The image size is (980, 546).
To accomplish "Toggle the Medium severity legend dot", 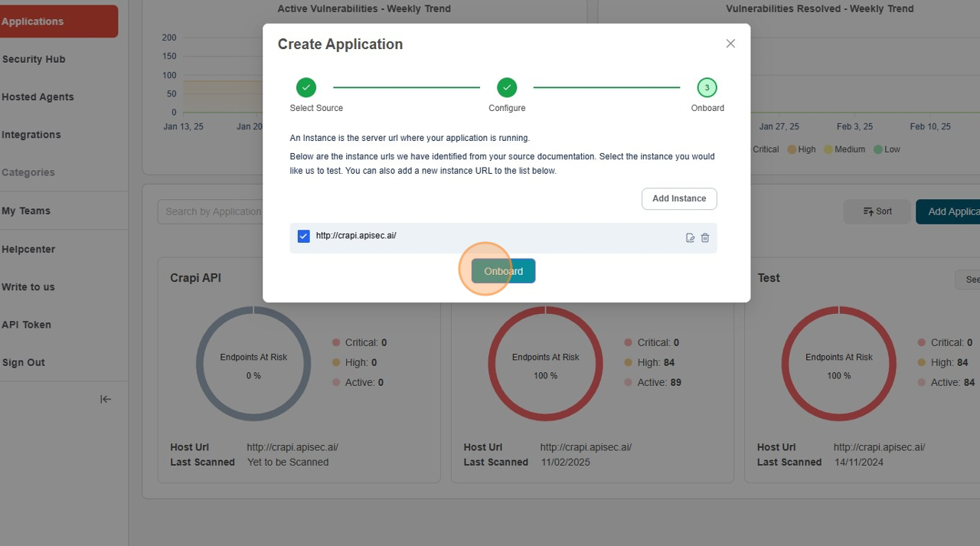I will tap(828, 149).
